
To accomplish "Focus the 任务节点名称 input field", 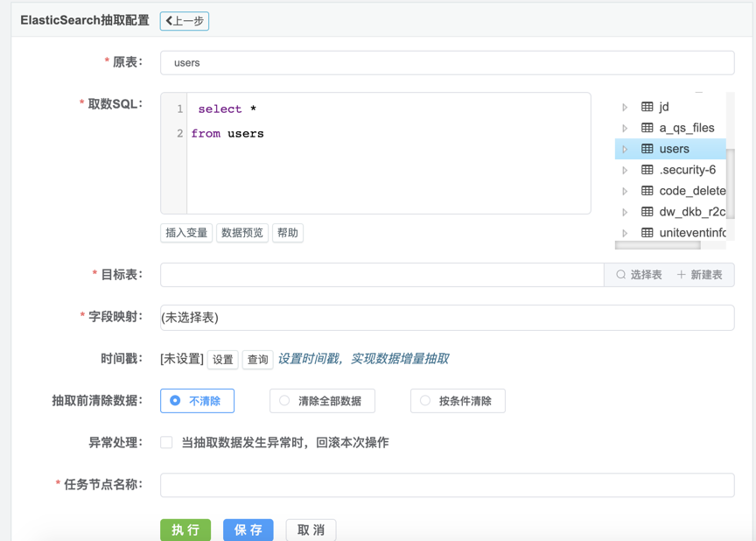I will 447,485.
